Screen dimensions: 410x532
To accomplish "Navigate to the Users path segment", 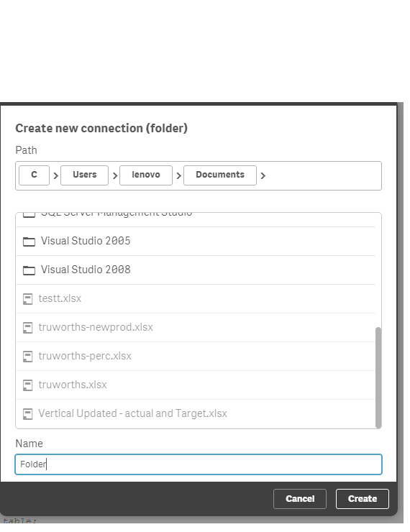I will (84, 175).
